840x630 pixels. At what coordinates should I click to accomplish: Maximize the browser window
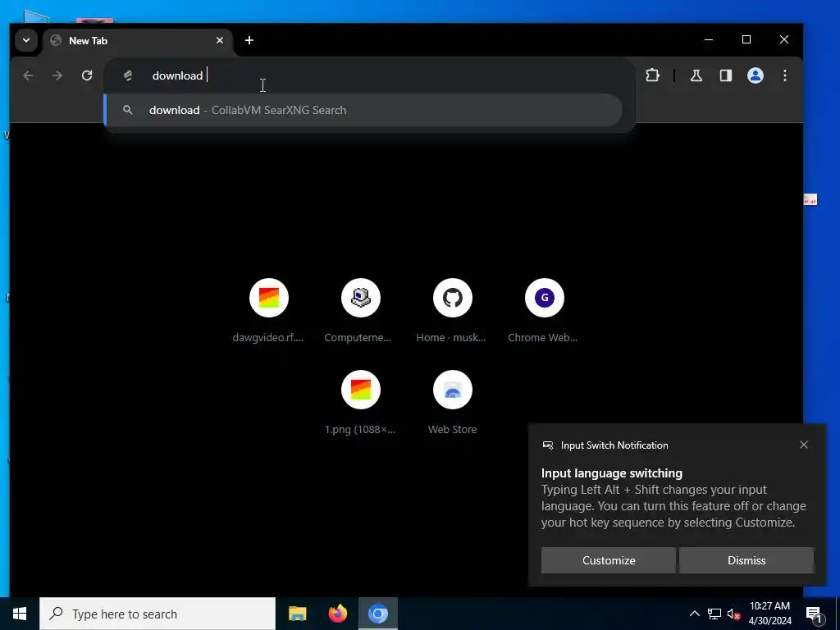point(746,39)
